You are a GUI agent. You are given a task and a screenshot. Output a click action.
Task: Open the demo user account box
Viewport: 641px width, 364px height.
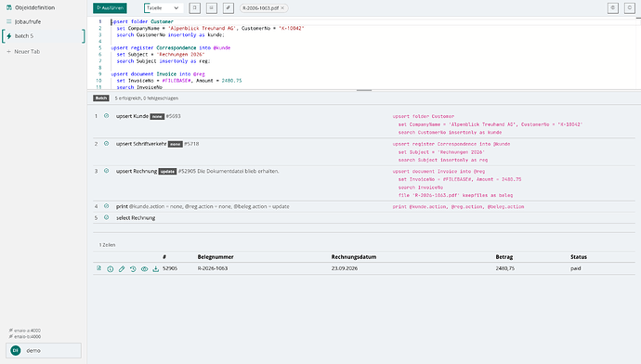point(44,350)
